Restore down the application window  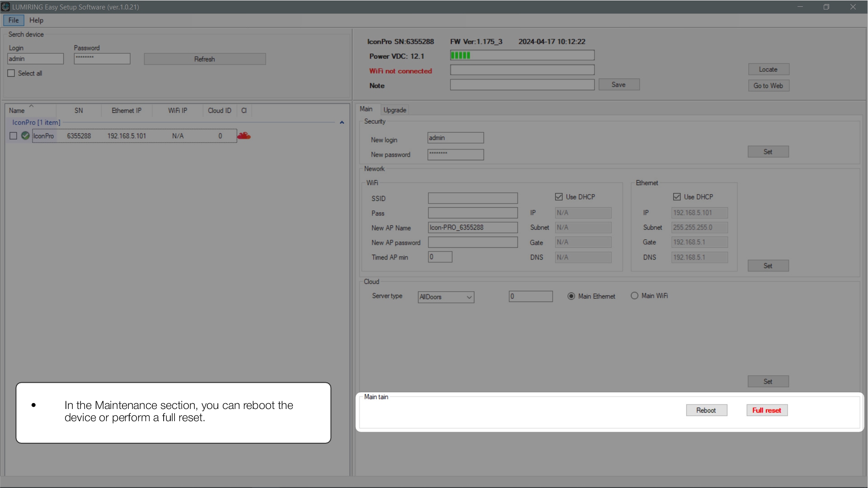[826, 7]
